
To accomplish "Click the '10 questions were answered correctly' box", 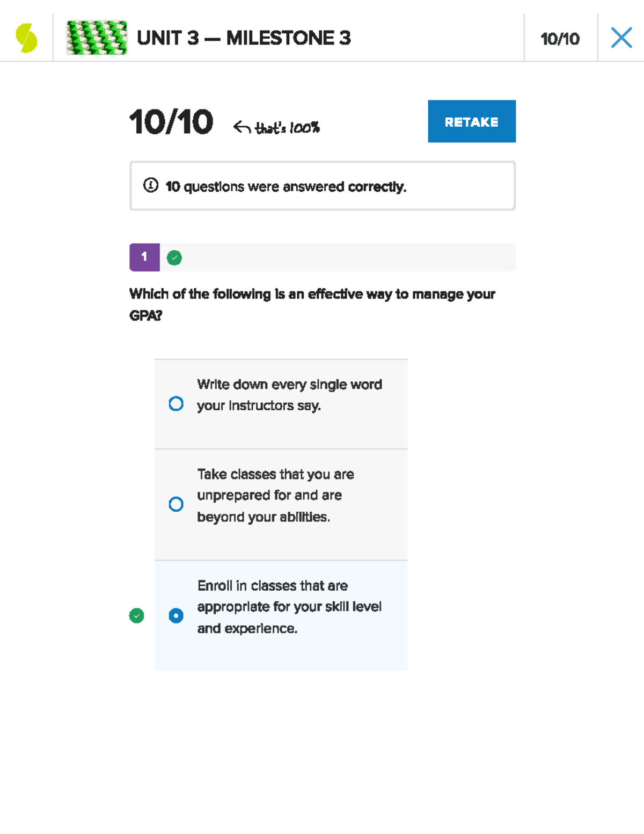I will [x=322, y=186].
